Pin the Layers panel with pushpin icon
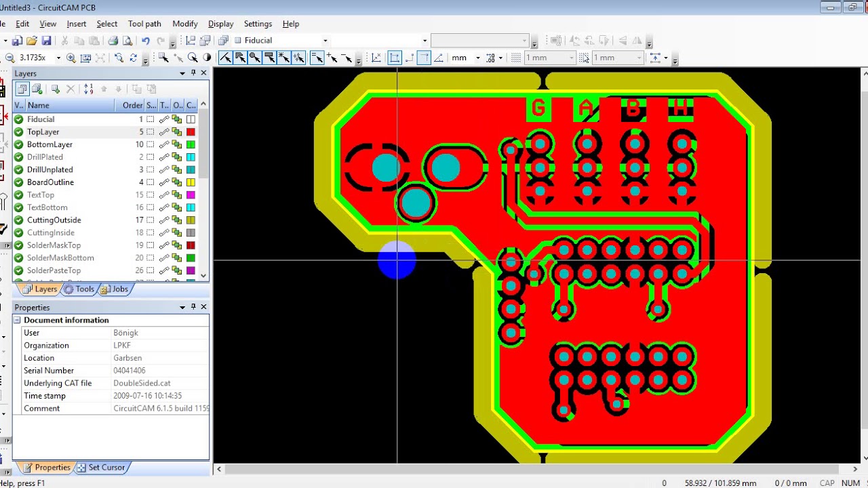This screenshot has height=488, width=868. 193,73
